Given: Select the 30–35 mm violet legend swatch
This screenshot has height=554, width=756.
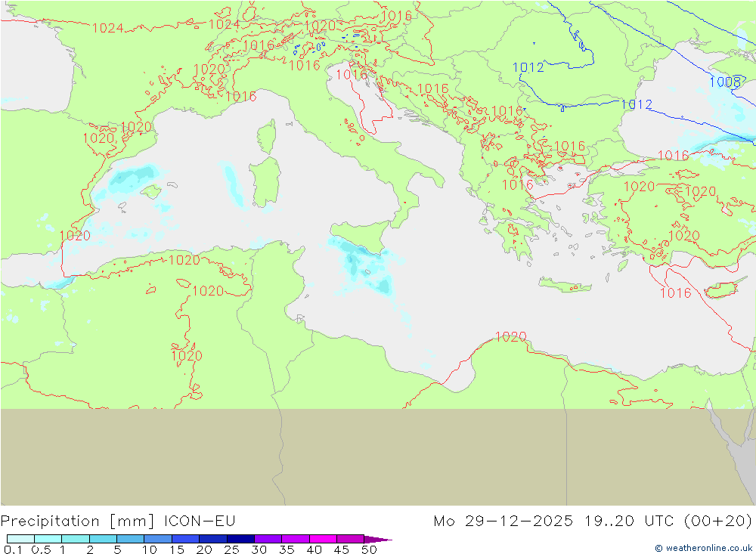Looking at the screenshot, I should pyautogui.click(x=268, y=539).
